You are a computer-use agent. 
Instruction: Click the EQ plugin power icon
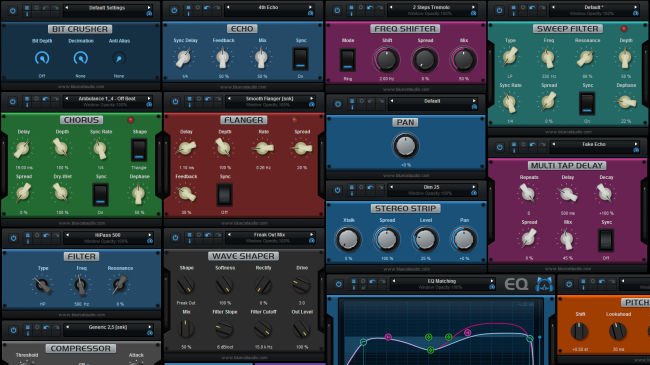coord(339,284)
